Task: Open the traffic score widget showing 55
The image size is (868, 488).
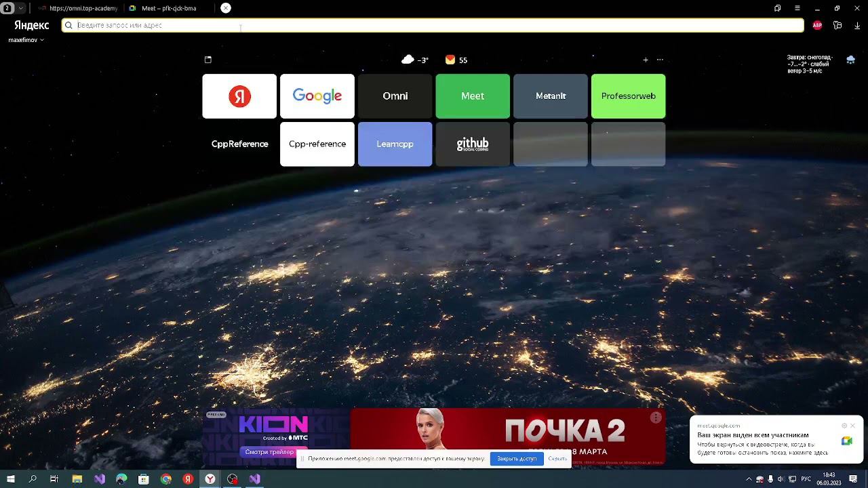Action: pos(456,60)
